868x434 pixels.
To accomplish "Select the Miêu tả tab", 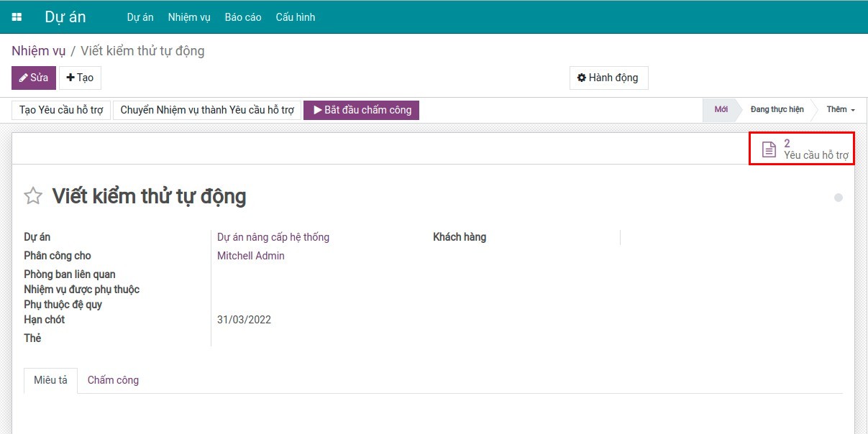I will click(x=50, y=380).
